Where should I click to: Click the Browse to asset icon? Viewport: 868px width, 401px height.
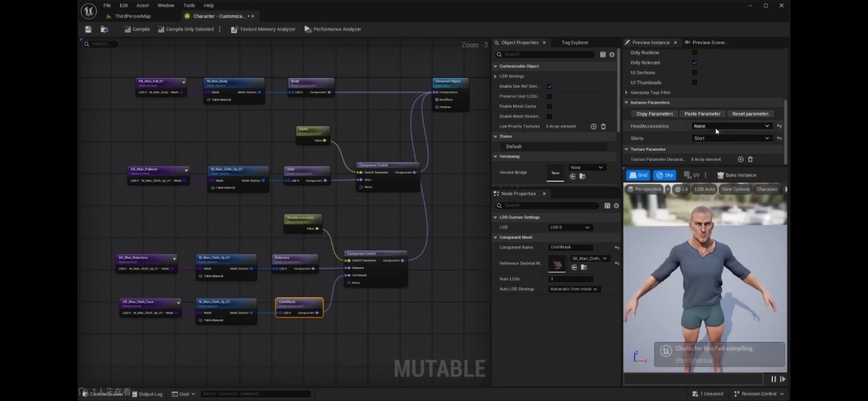pos(104,29)
